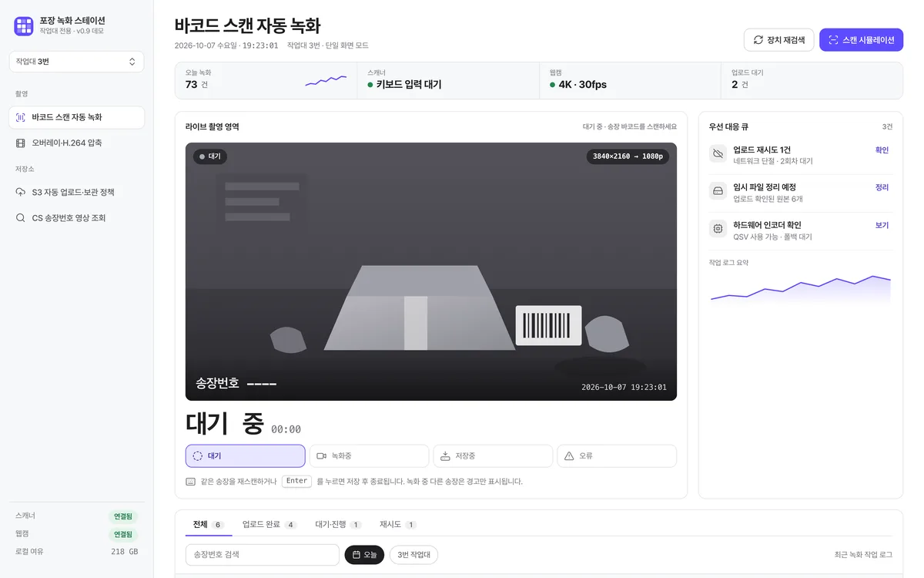Click the 로컬 여유 218 GB value
This screenshot has height=578, width=924.
pyautogui.click(x=124, y=552)
